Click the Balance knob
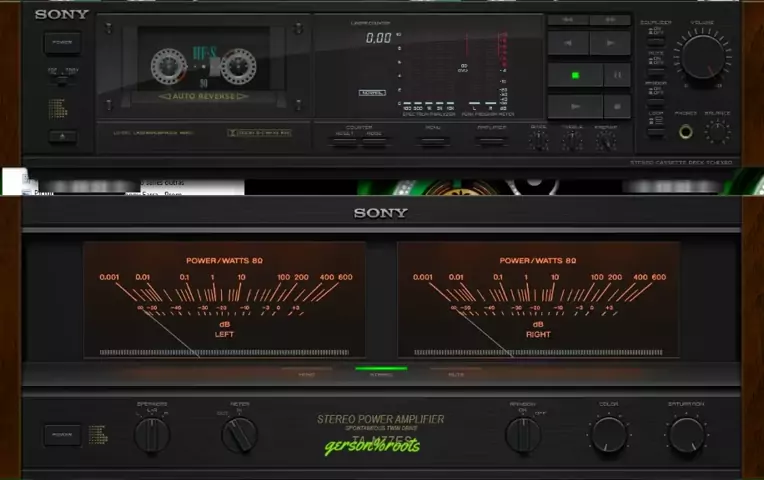Screen dimensions: 764x480 click(717, 133)
